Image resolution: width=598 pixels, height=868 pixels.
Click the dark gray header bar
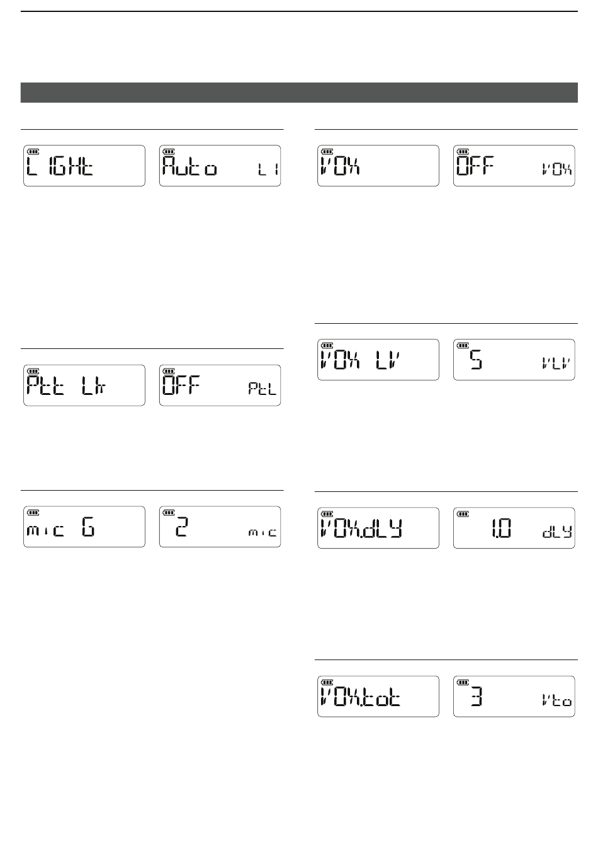point(299,92)
